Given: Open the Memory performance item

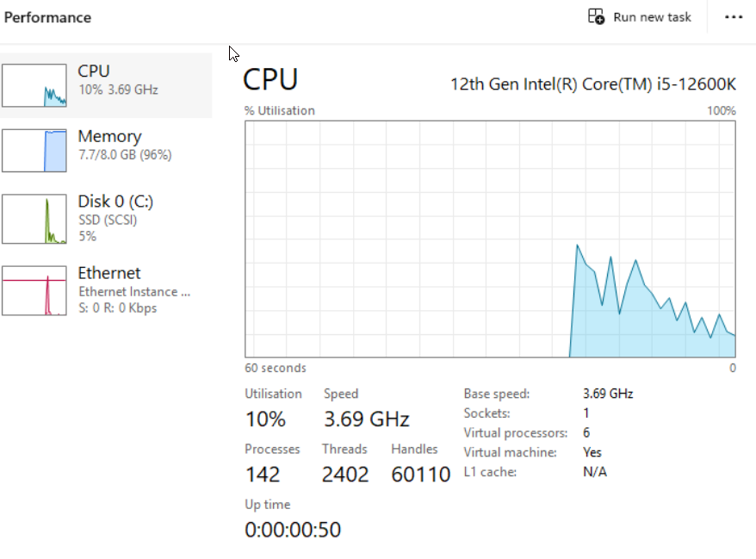Looking at the screenshot, I should click(106, 150).
